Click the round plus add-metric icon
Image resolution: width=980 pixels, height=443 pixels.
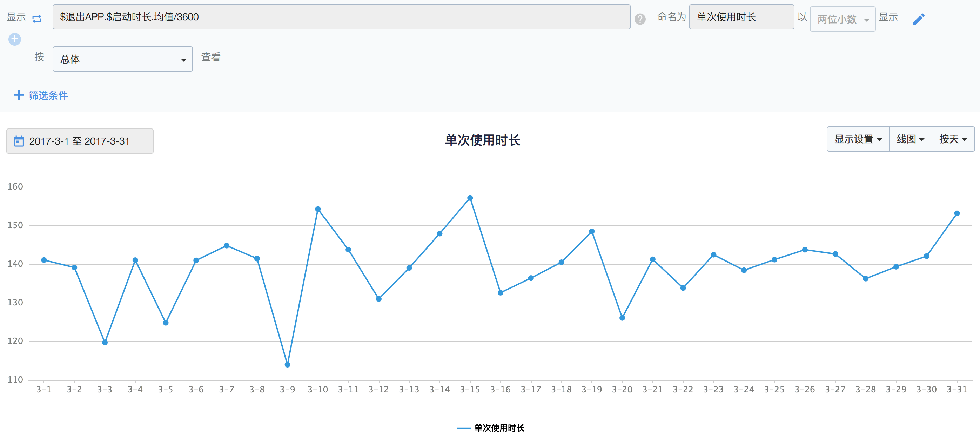click(x=15, y=39)
